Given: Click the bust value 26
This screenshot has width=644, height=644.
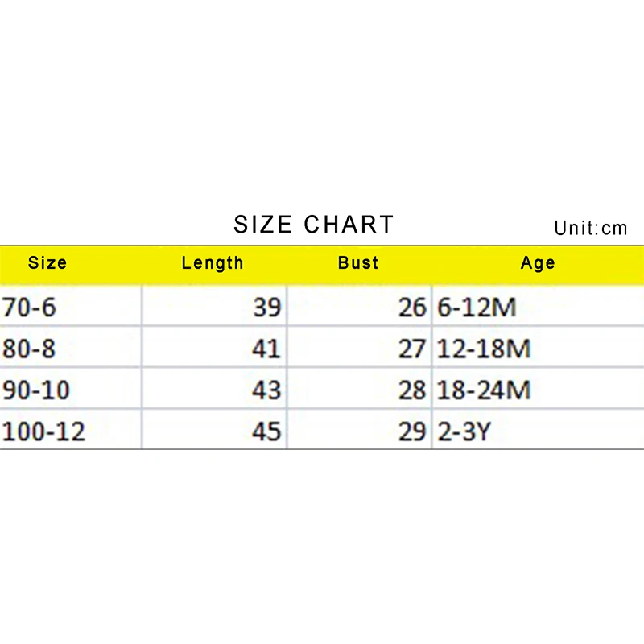Looking at the screenshot, I should (411, 307).
